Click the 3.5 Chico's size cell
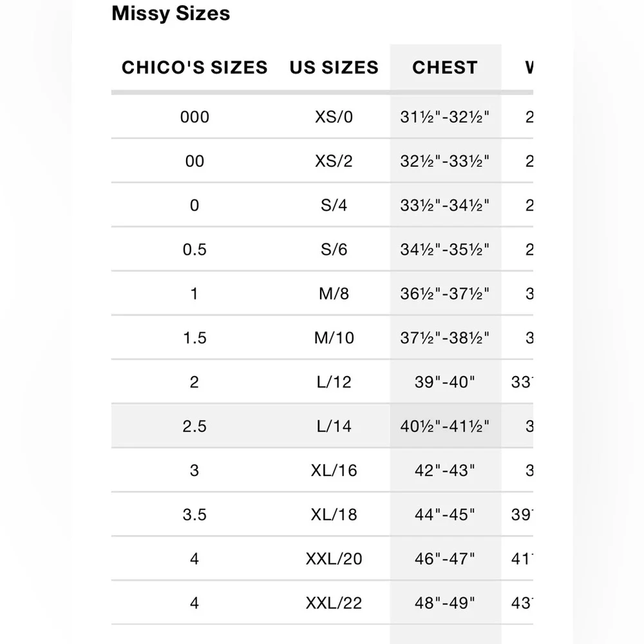 [194, 515]
